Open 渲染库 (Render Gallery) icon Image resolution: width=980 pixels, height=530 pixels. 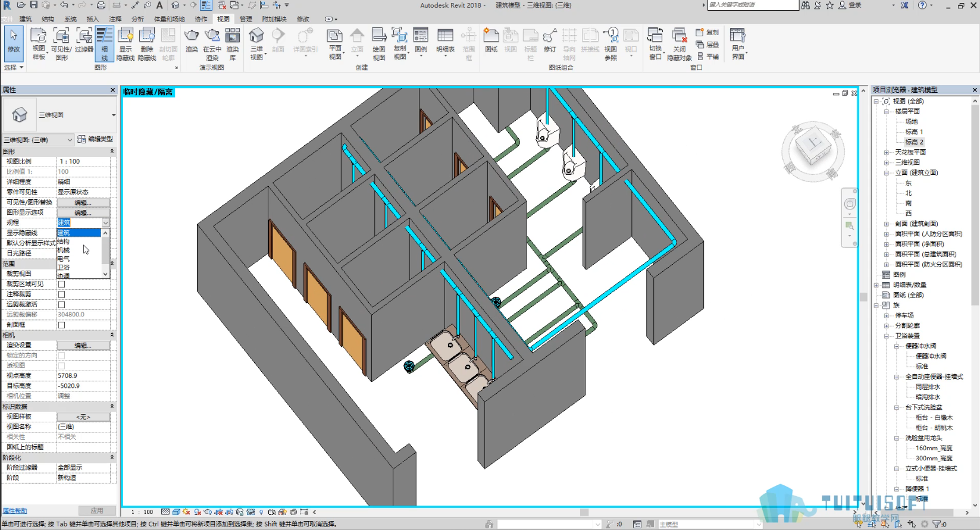click(233, 43)
